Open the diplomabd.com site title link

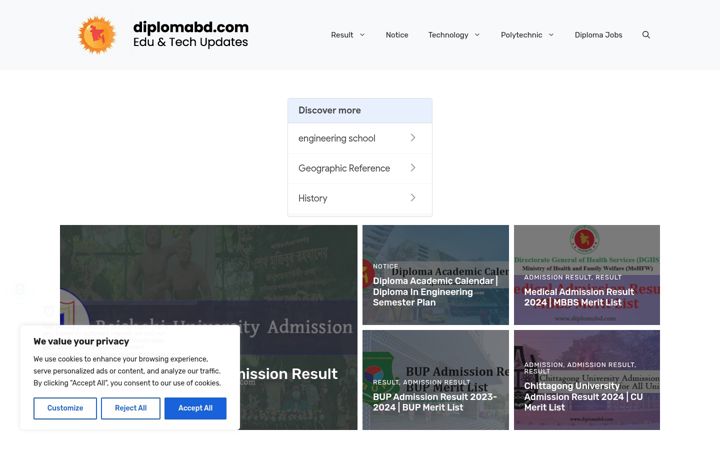(x=191, y=27)
